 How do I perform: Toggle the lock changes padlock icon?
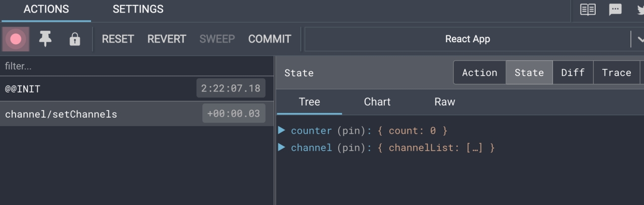pos(74,39)
